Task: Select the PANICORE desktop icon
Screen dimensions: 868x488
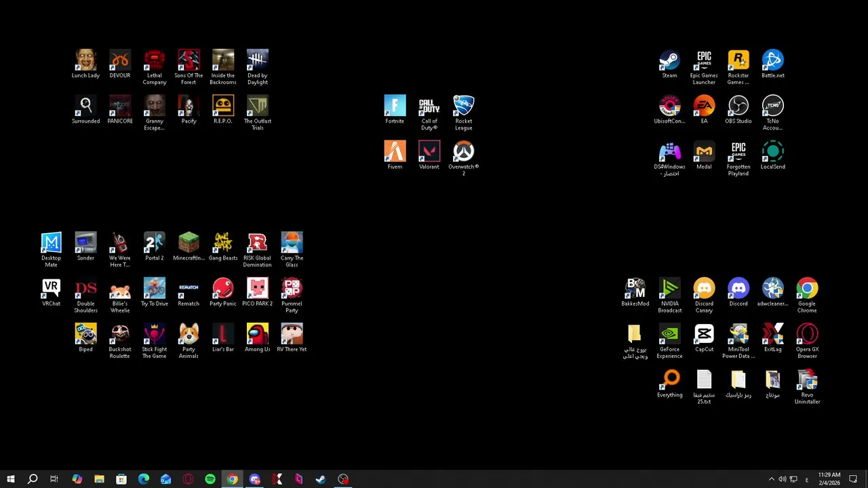Action: pos(120,109)
